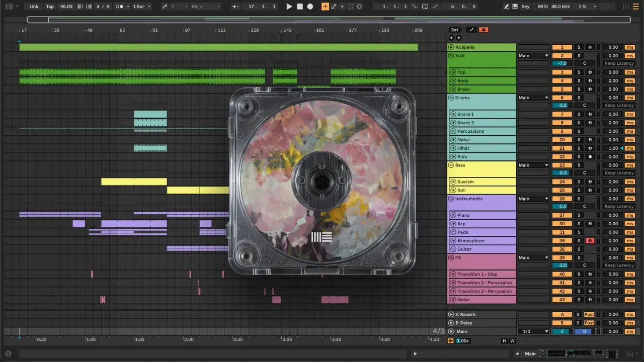
Task: Enable the Draw Mode pencil icon
Action: pyautogui.click(x=506, y=7)
